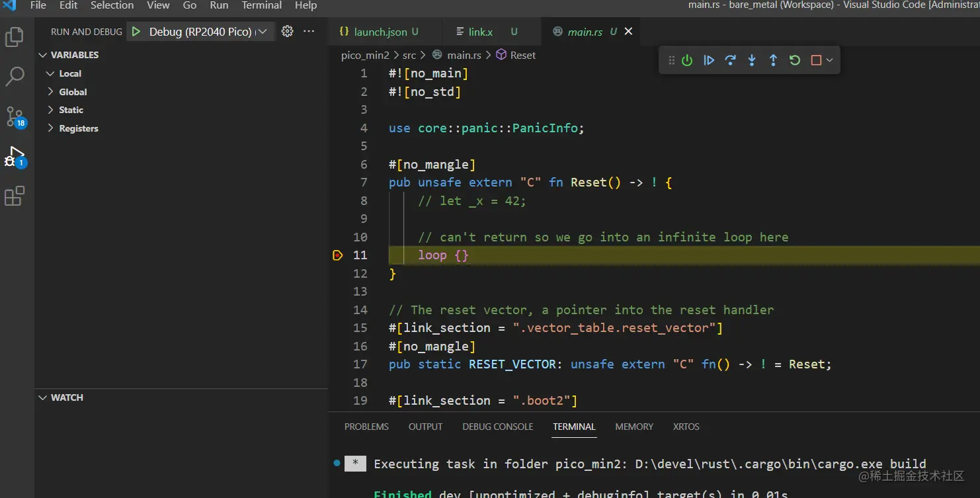
Task: Close the main.rs editor tab
Action: pyautogui.click(x=628, y=31)
